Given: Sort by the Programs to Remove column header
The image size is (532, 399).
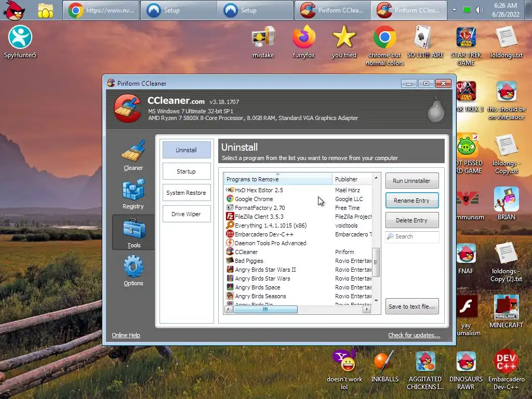Looking at the screenshot, I should click(x=278, y=179).
